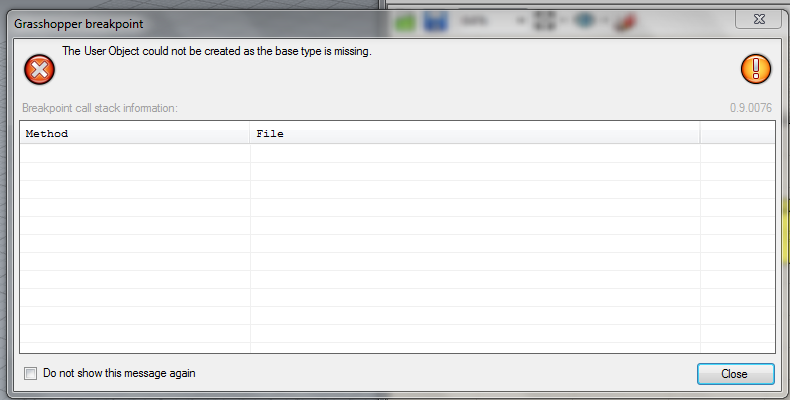This screenshot has height=400, width=790.
Task: Click the version number 0.9.0076
Action: point(751,108)
